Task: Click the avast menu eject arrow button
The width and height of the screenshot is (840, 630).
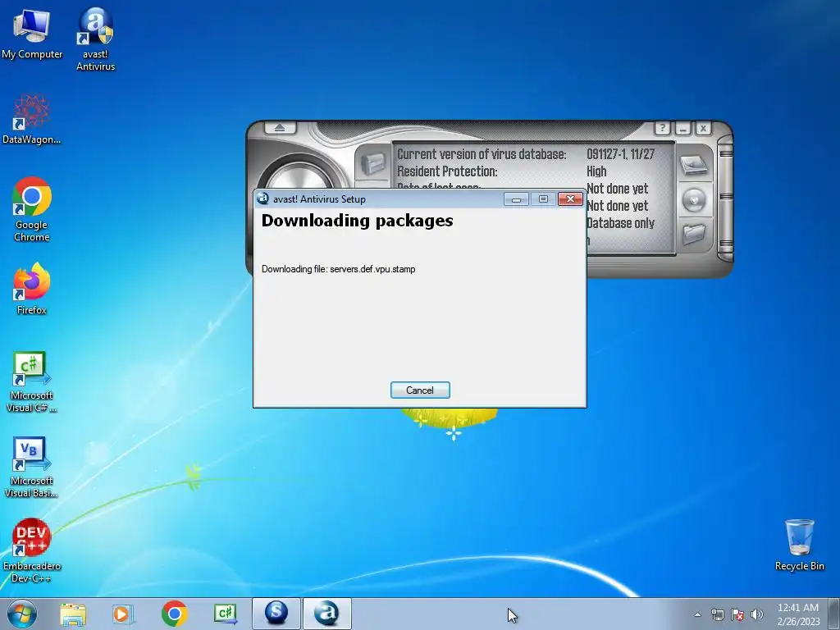Action: click(280, 128)
